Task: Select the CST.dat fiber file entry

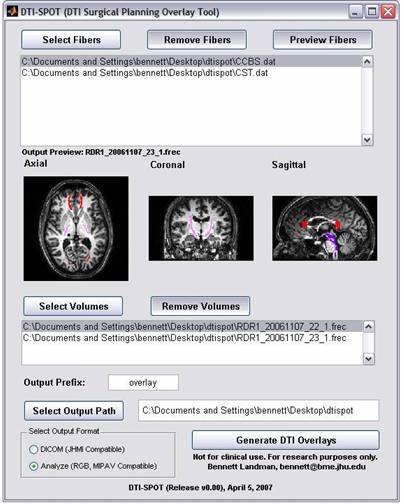Action: pos(191,73)
